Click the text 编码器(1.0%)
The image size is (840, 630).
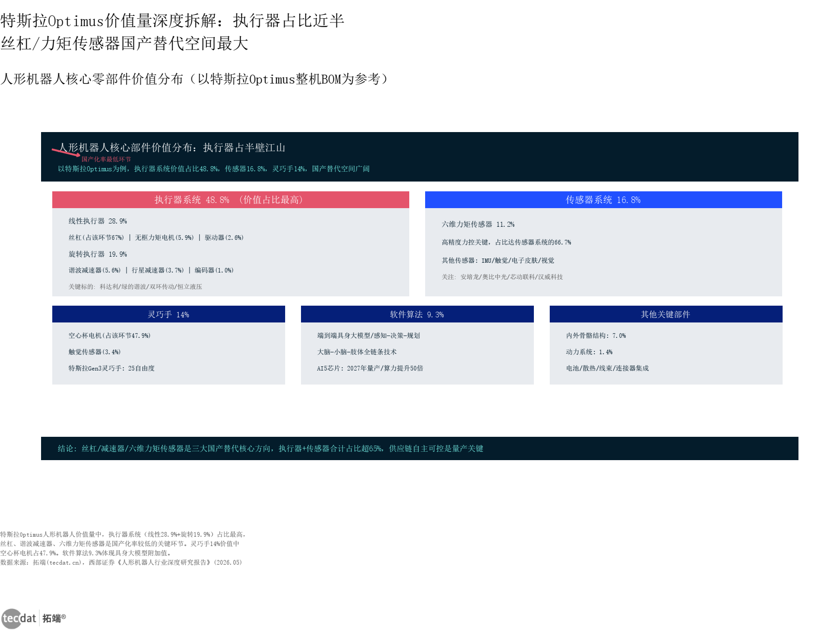pos(214,270)
